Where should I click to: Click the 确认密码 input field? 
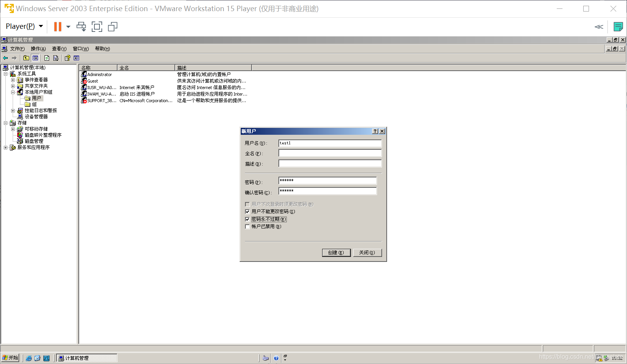click(328, 191)
